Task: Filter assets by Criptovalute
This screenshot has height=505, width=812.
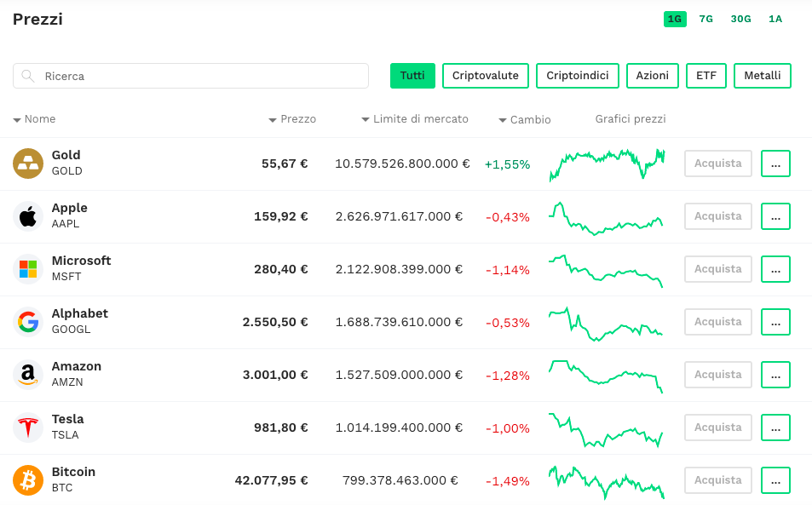Action: (485, 76)
